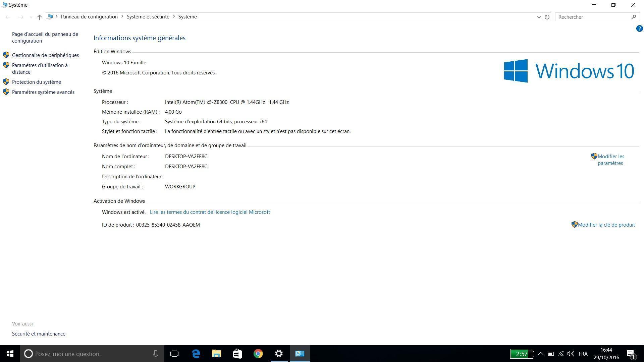This screenshot has height=362, width=644.
Task: Click shield icon beside Protection du système
Action: (x=6, y=82)
